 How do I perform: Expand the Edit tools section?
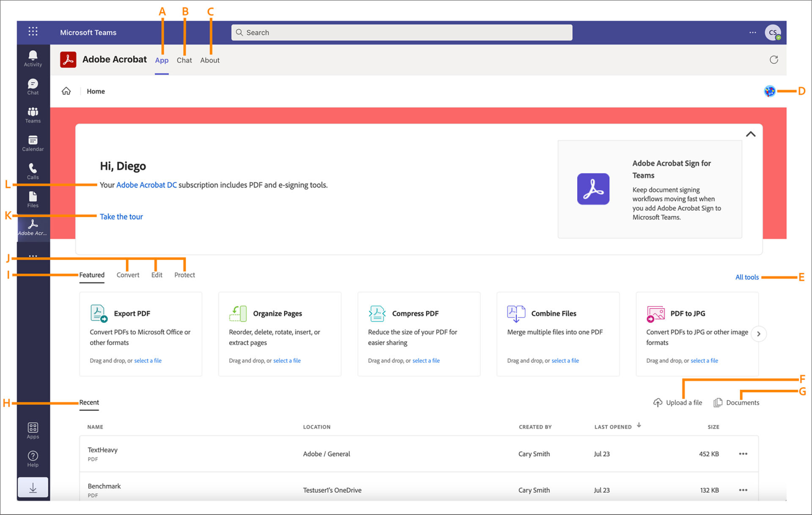(156, 274)
